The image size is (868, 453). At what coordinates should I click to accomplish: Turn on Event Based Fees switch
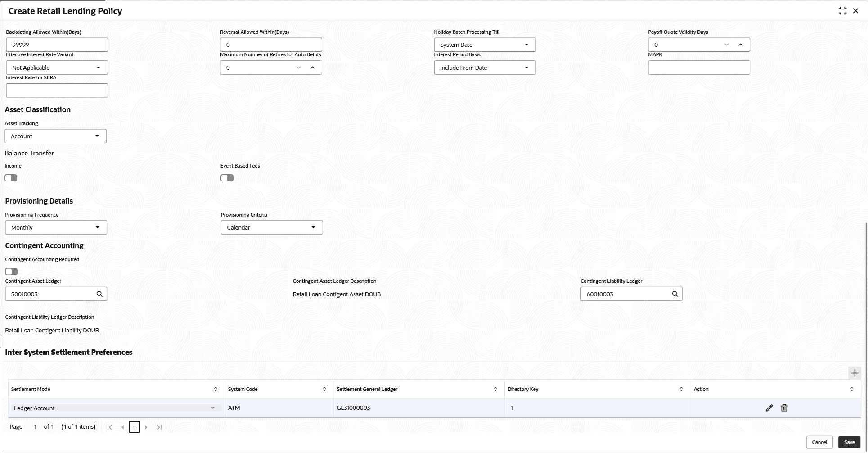(227, 178)
